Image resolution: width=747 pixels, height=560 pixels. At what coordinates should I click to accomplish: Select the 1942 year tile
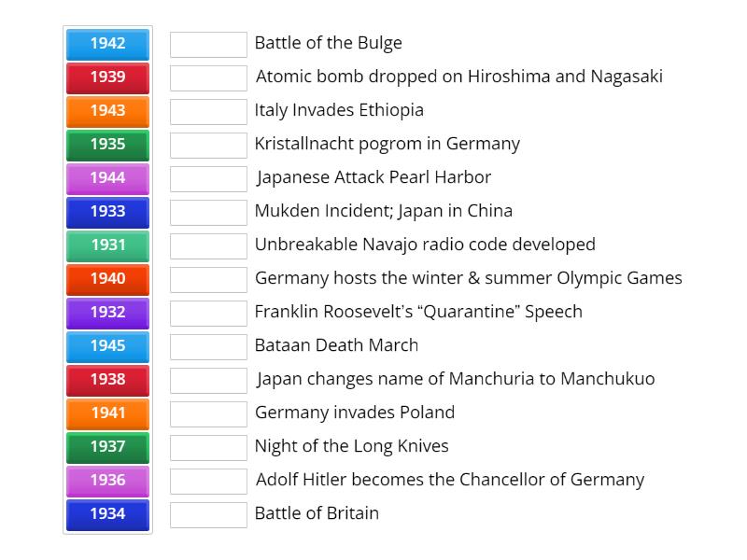pos(107,43)
